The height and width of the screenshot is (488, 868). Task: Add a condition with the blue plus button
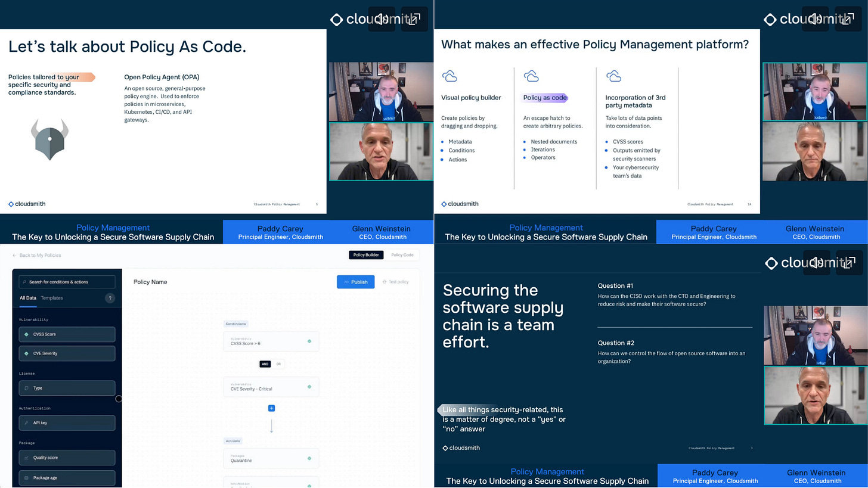271,408
